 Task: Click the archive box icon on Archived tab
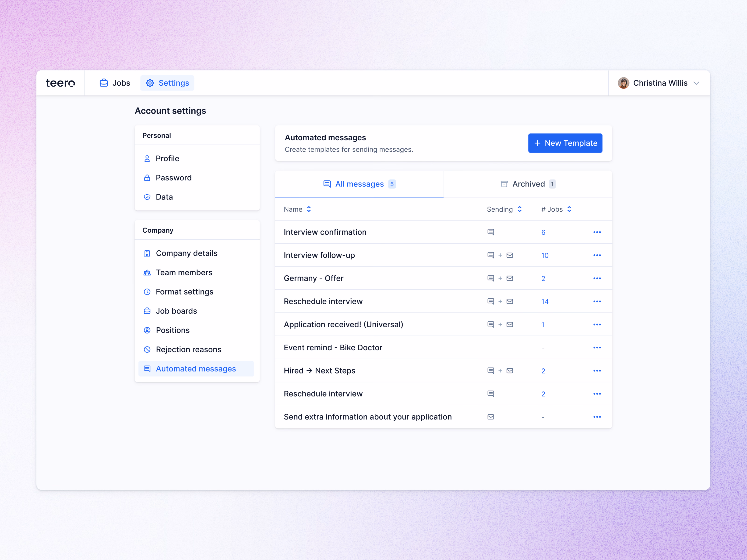tap(504, 184)
